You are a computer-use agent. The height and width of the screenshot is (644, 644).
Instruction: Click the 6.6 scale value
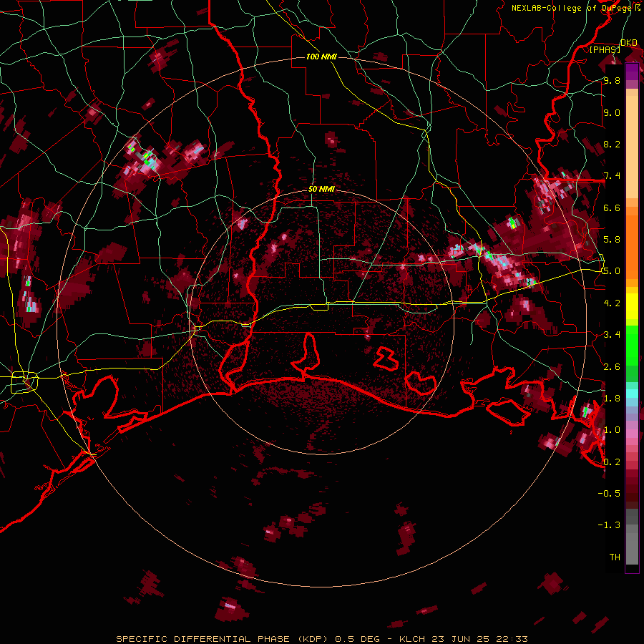tap(612, 208)
